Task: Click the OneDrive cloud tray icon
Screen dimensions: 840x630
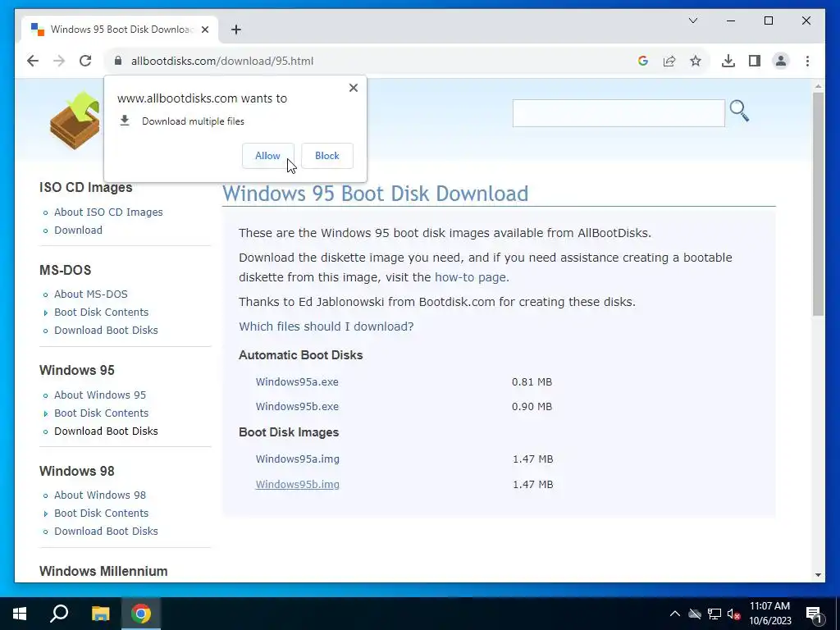Action: tap(695, 614)
